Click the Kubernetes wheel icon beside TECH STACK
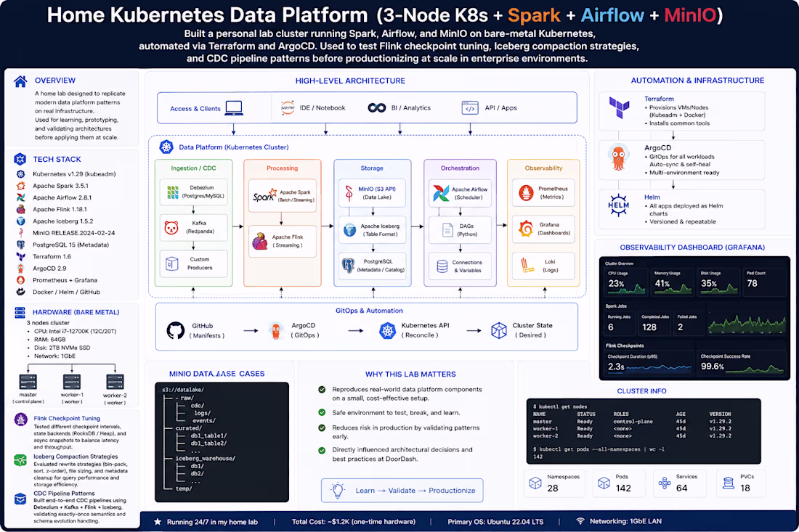 [20, 160]
